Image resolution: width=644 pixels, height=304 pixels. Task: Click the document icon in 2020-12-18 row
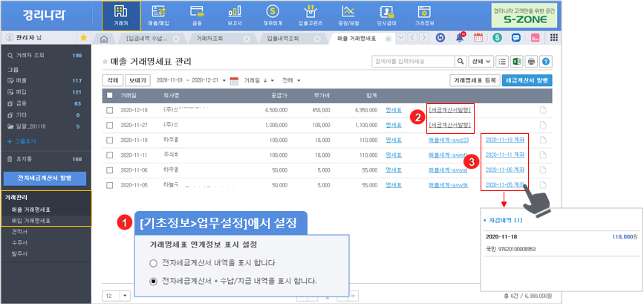[543, 110]
